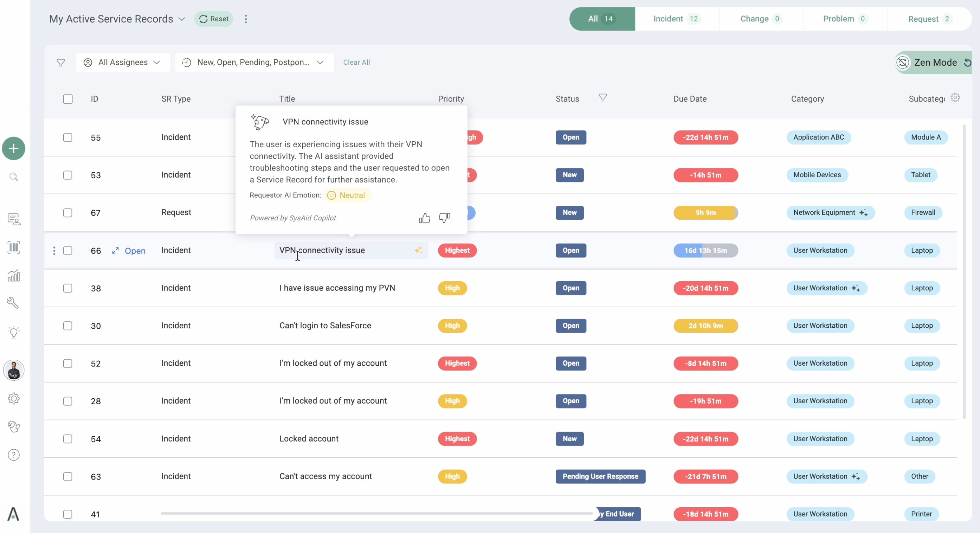Screen dimensions: 980x533
Task: Open the column settings gear near Subcategory
Action: coord(956,97)
